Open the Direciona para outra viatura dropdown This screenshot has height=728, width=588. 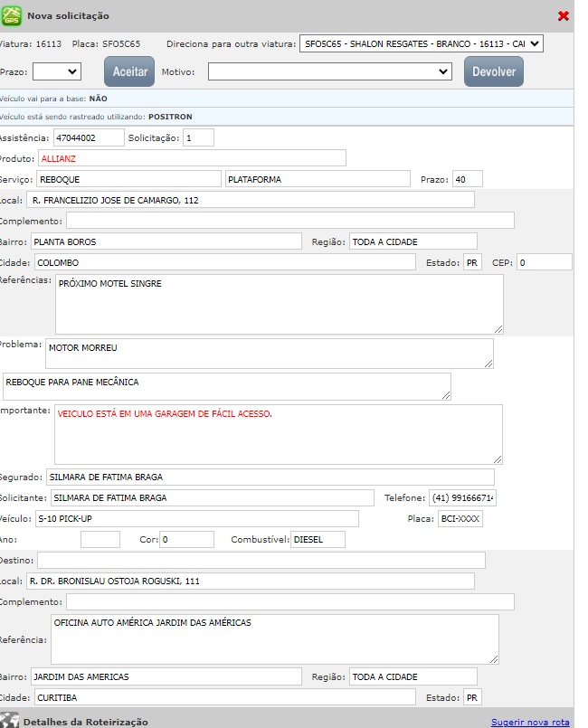[x=422, y=43]
